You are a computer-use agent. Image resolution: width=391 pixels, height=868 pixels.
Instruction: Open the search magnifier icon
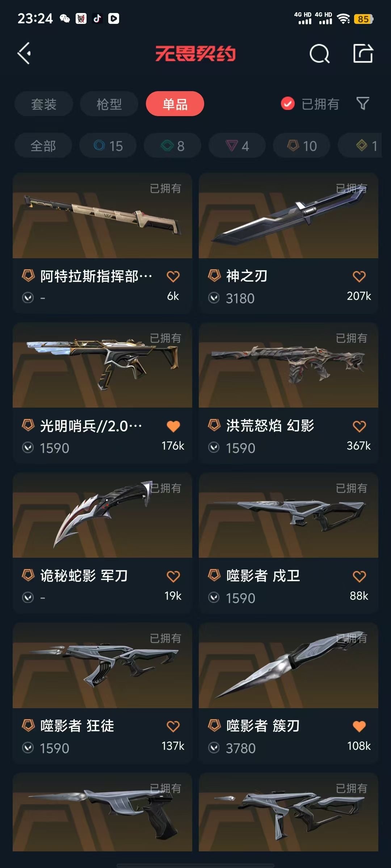[x=320, y=54]
